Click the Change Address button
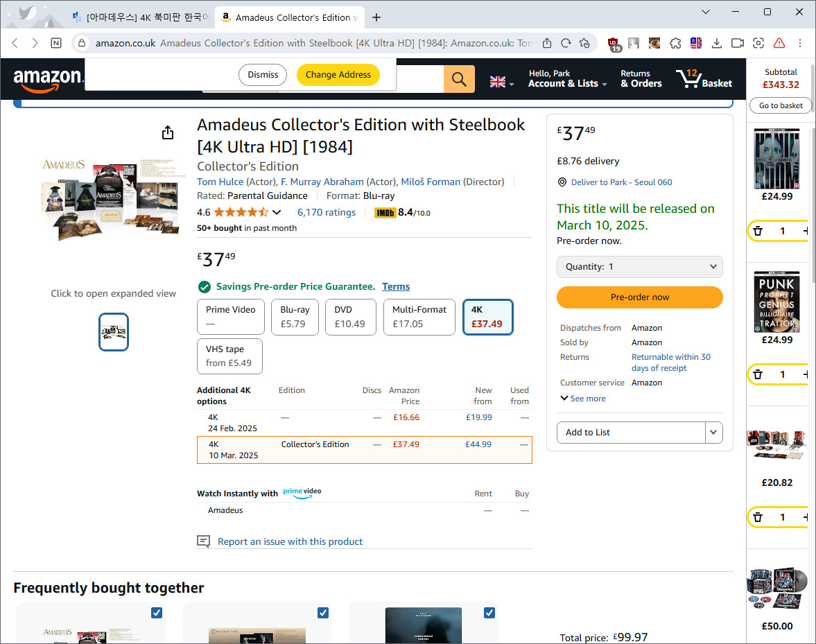 coord(338,75)
